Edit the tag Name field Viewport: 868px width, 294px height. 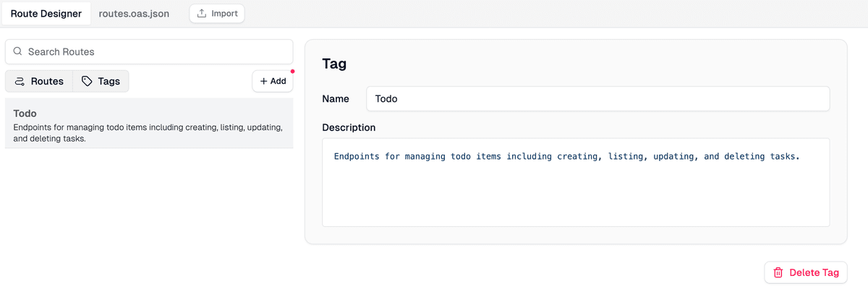[597, 99]
